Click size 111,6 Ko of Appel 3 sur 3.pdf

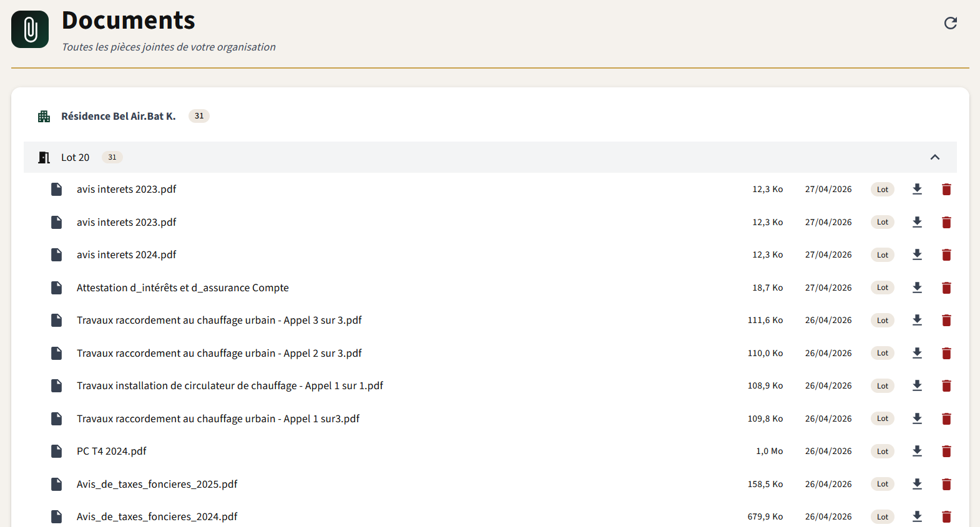click(x=765, y=320)
